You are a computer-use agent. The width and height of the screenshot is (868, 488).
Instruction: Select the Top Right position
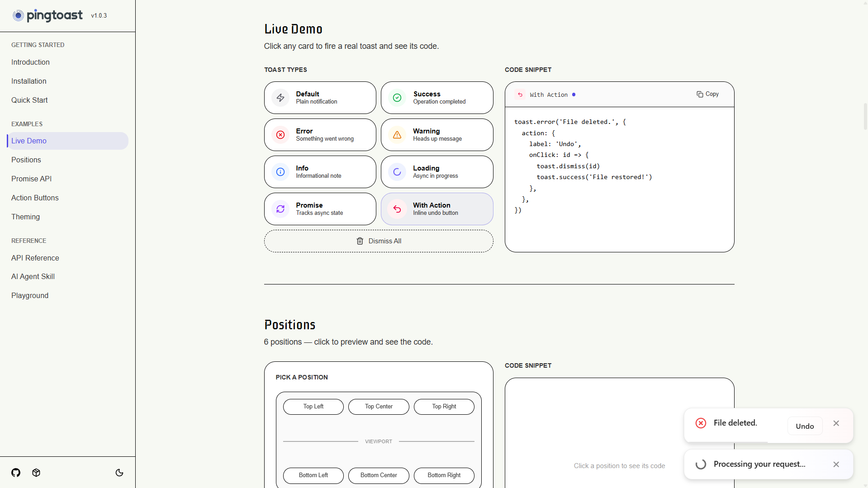pyautogui.click(x=444, y=407)
